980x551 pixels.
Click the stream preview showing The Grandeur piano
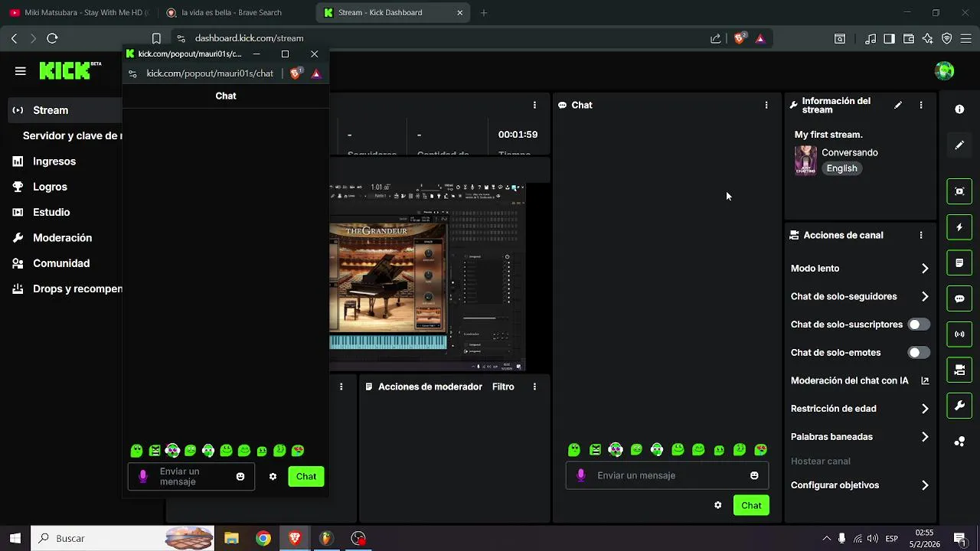pos(427,277)
